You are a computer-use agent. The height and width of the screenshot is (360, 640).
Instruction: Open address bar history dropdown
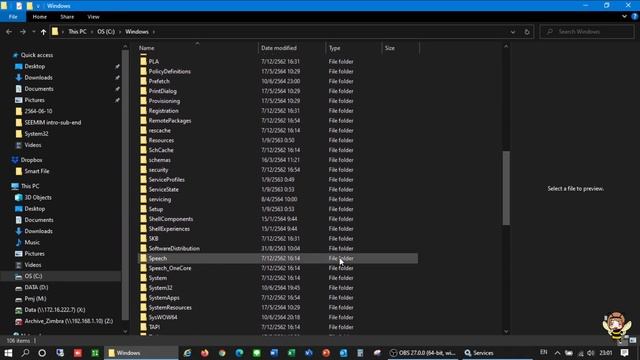pos(513,32)
